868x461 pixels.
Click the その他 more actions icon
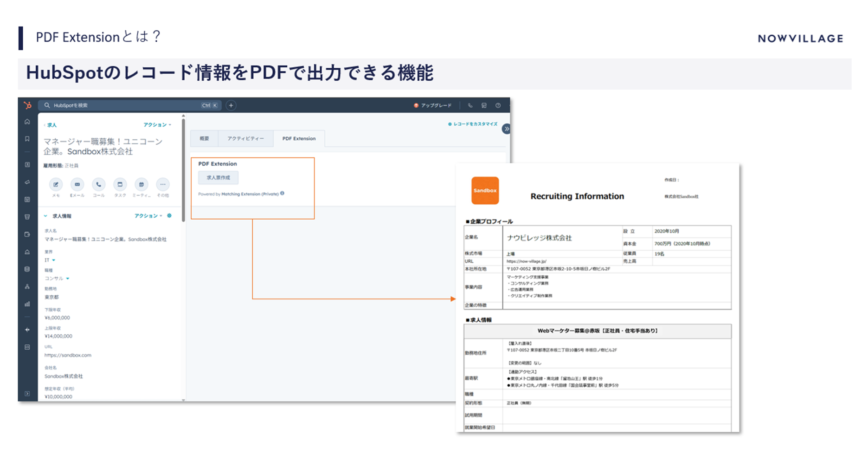163,184
